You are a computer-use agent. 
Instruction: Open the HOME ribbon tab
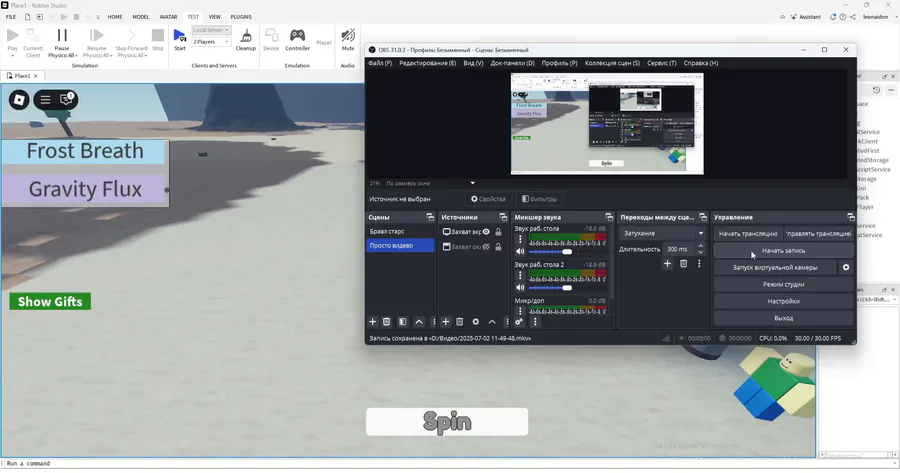pyautogui.click(x=115, y=17)
